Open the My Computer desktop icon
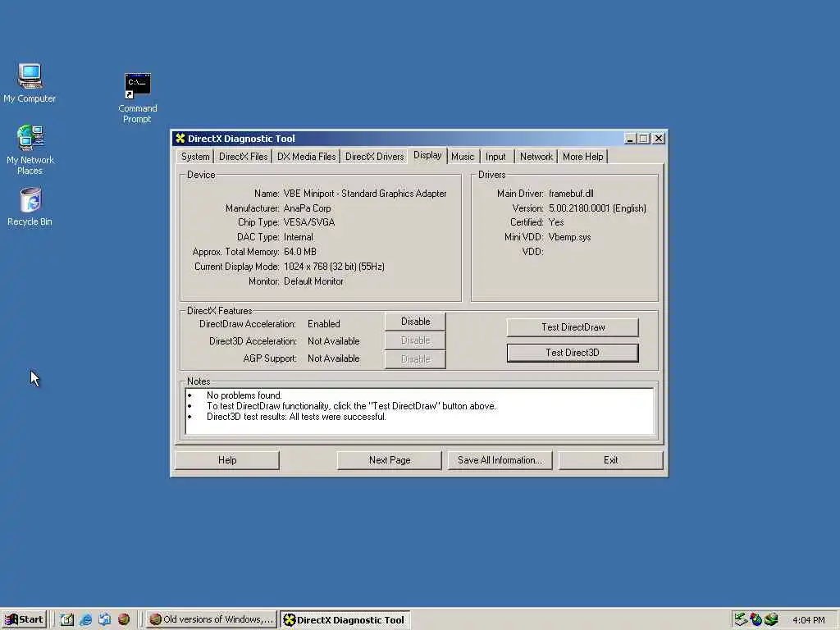840x630 pixels. point(30,83)
